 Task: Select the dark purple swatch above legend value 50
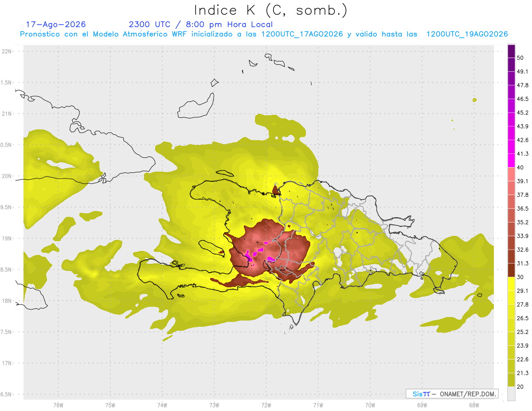click(511, 51)
